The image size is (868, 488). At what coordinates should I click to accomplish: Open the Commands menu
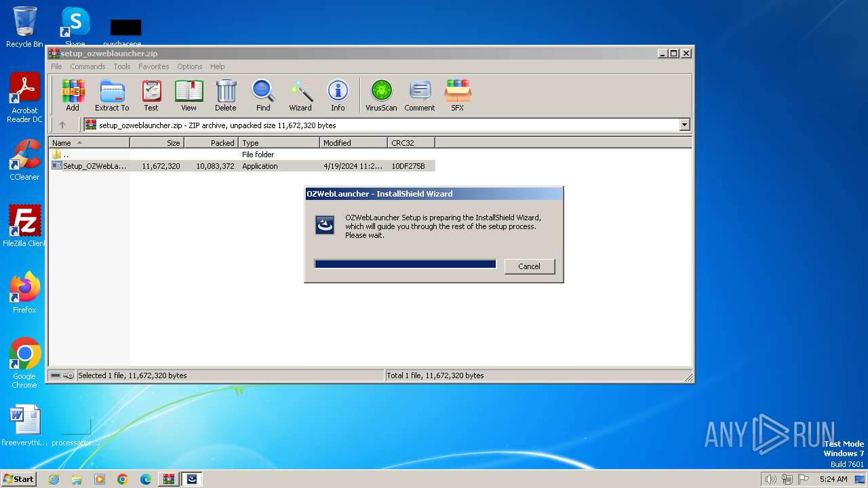click(x=87, y=66)
